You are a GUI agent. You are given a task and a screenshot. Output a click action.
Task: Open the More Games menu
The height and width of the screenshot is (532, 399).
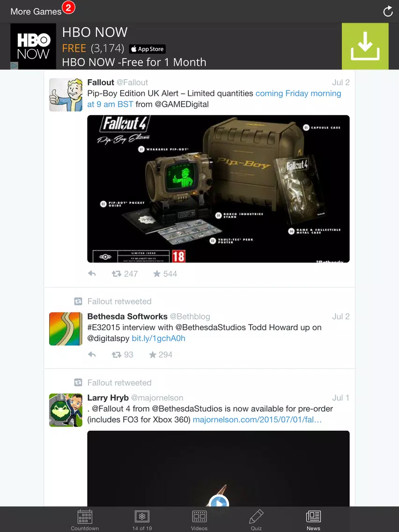[36, 12]
